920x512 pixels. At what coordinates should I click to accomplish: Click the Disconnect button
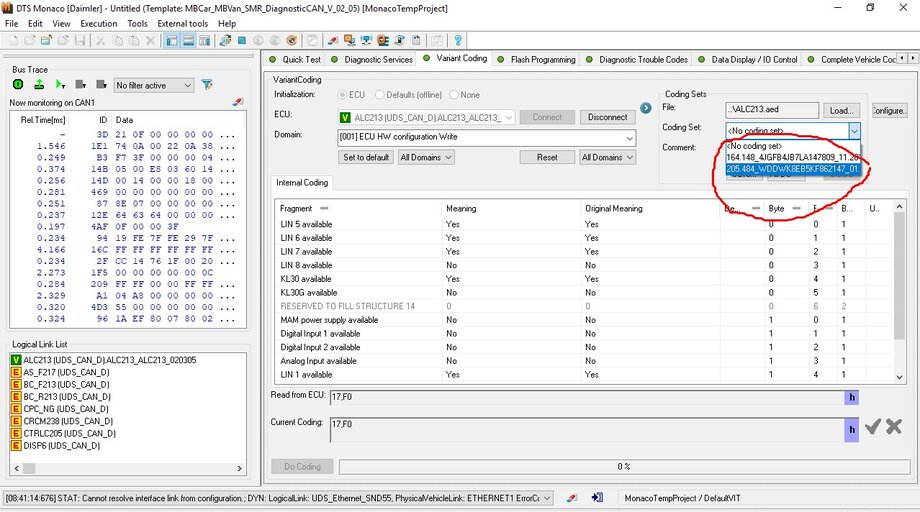point(607,117)
